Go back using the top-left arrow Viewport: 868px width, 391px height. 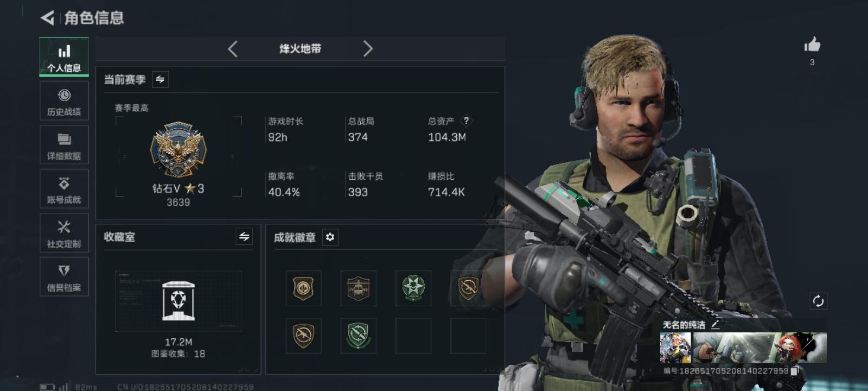[x=47, y=18]
